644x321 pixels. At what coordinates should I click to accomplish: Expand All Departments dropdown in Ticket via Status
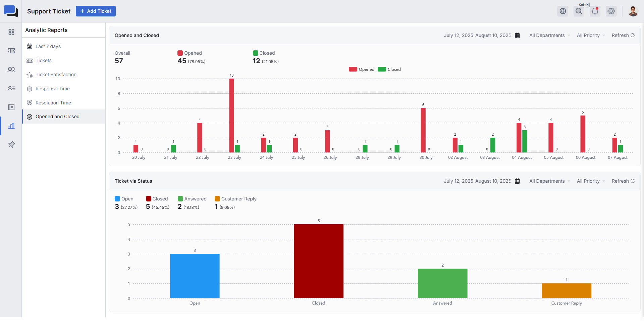[x=550, y=181]
